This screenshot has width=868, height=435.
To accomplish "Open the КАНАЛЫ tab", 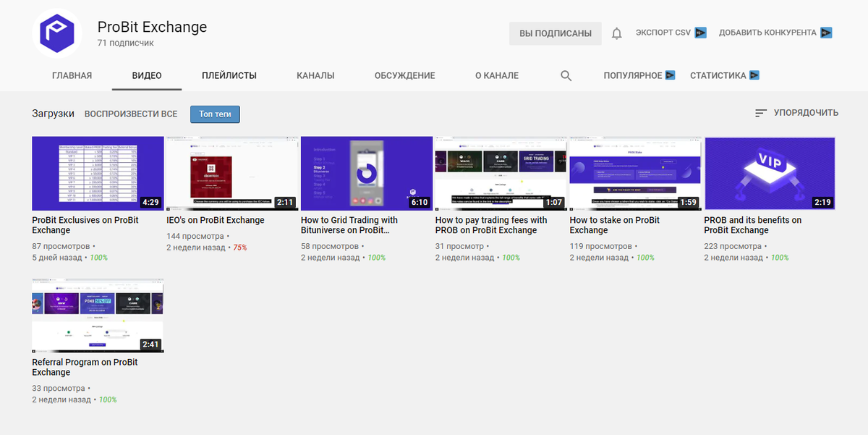I will pyautogui.click(x=315, y=75).
